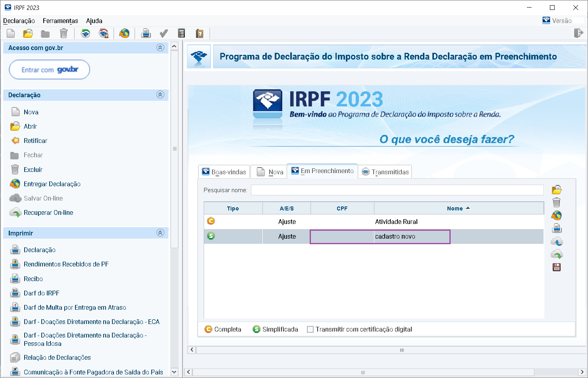
Task: Click the checkmark verify pendências toolbar icon
Action: 164,33
